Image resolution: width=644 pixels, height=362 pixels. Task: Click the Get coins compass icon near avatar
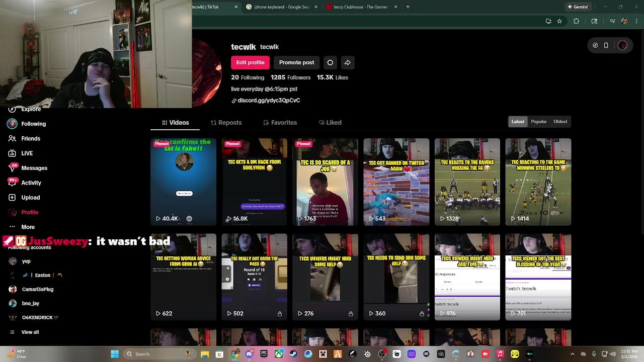[x=595, y=45]
